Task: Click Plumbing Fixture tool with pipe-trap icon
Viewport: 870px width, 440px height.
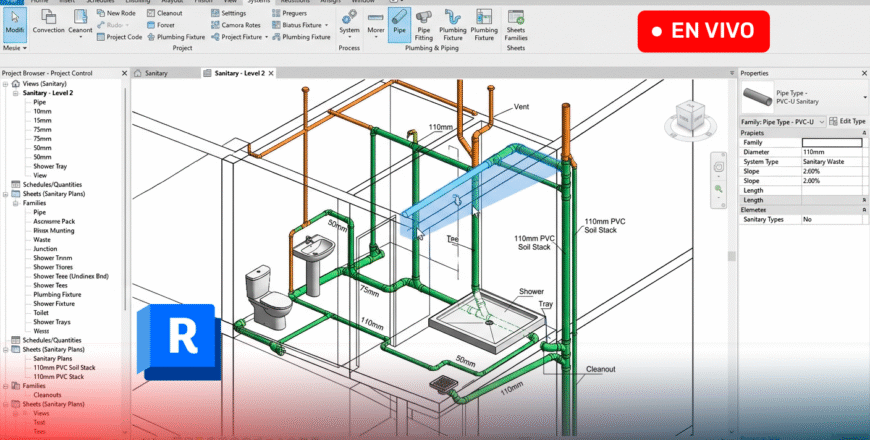Action: coord(453,25)
